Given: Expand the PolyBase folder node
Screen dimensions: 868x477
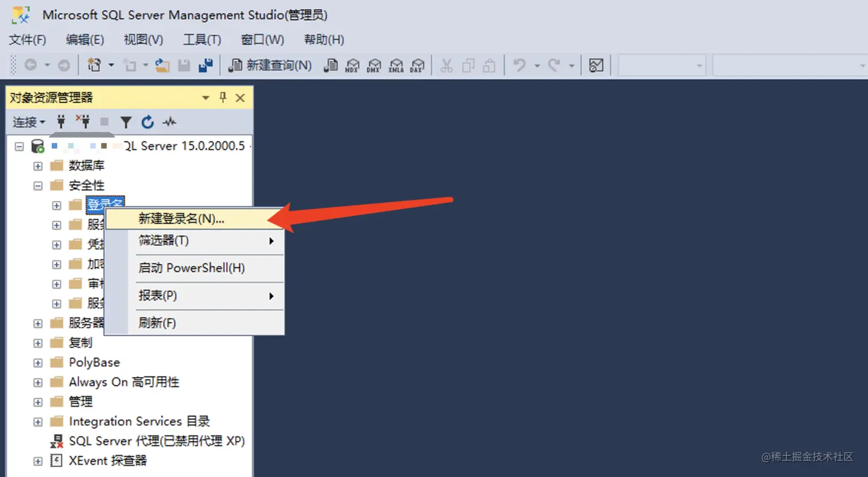Looking at the screenshot, I should pyautogui.click(x=38, y=363).
